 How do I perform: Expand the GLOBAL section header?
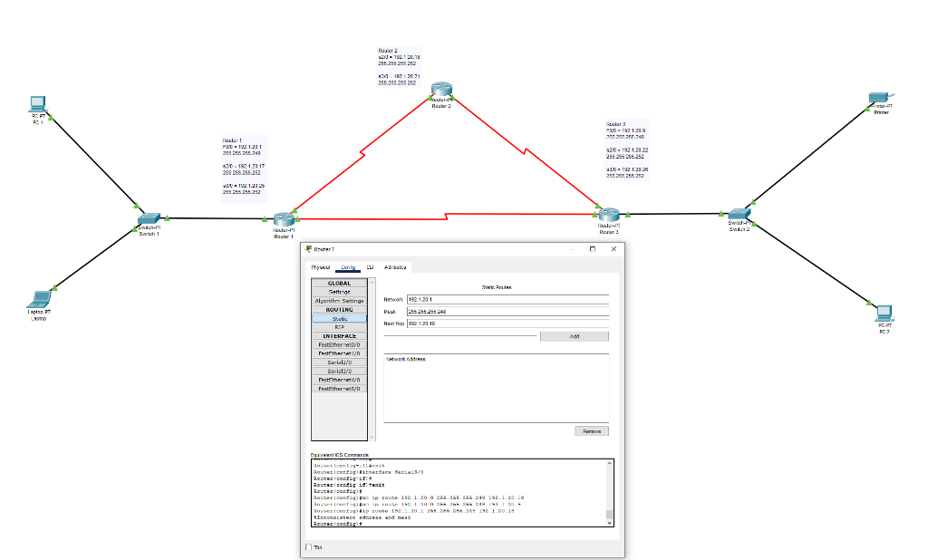(338, 283)
